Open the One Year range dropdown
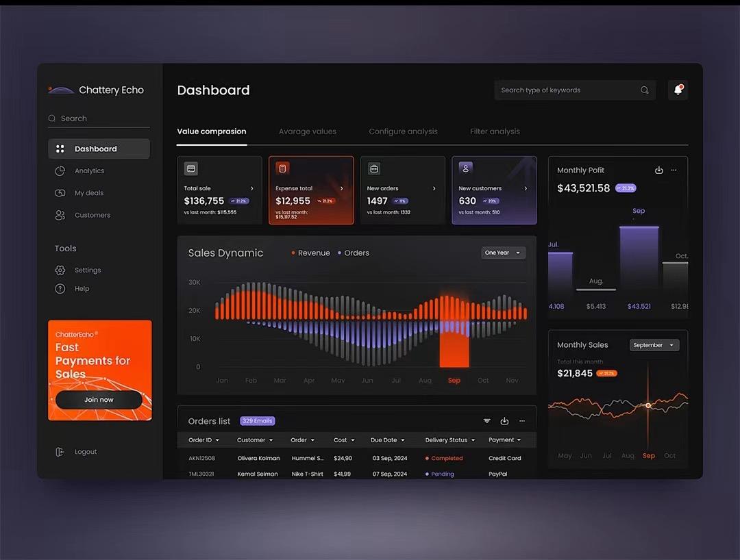This screenshot has height=560, width=740. (x=503, y=253)
